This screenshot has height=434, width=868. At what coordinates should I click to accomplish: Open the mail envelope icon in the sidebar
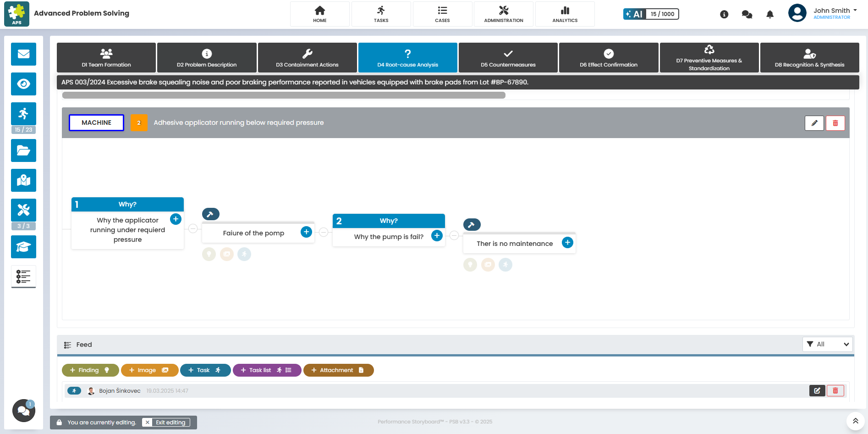tap(23, 54)
